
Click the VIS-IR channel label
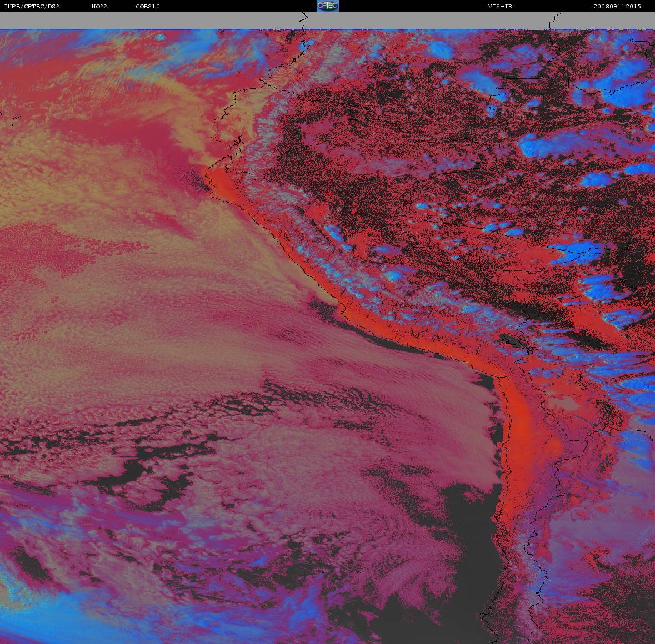[500, 6]
